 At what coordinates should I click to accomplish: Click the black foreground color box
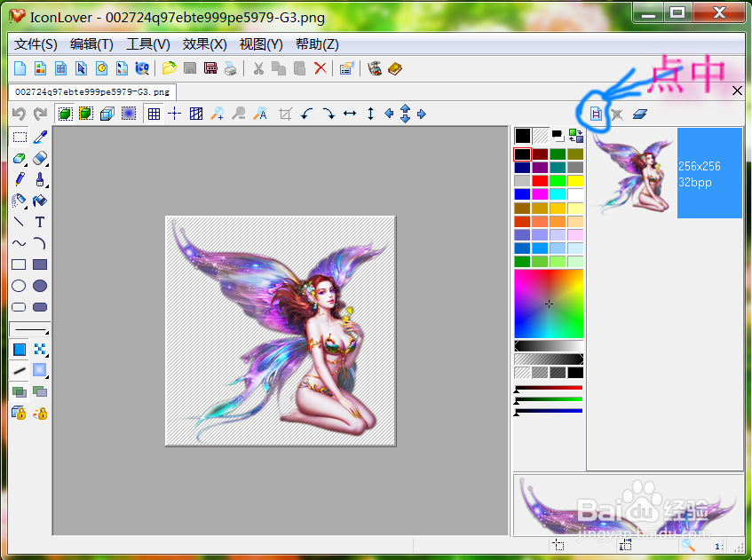click(523, 136)
